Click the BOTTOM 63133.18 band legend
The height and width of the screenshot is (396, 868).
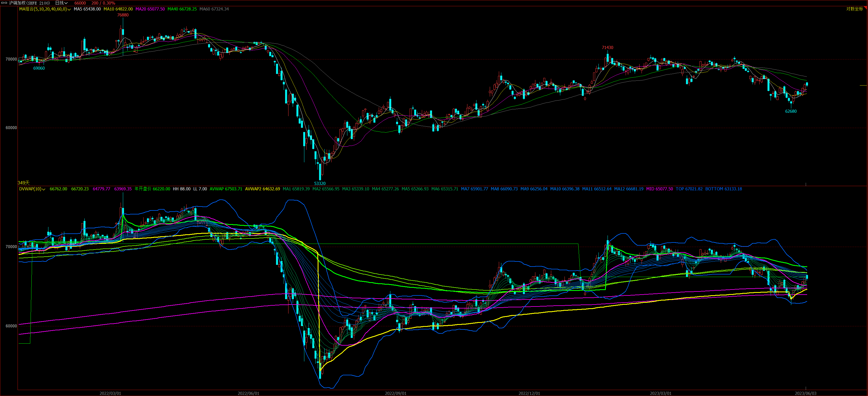tap(723, 189)
